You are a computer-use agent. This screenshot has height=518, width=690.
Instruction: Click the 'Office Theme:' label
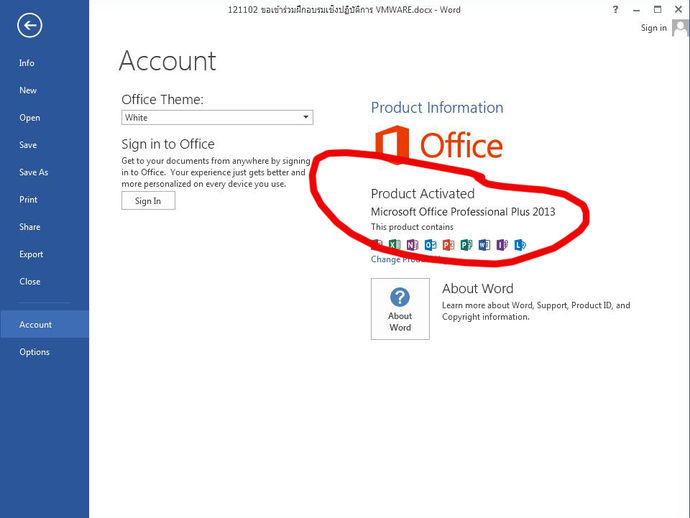click(x=162, y=99)
